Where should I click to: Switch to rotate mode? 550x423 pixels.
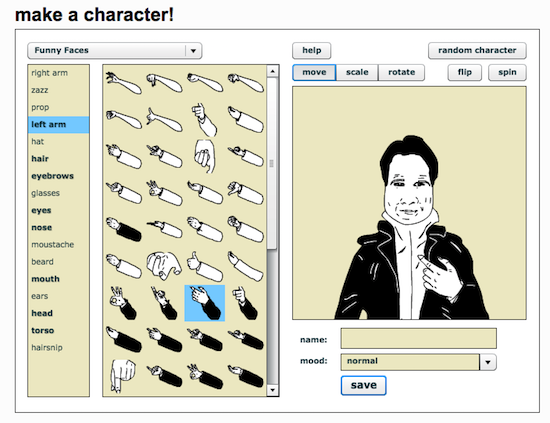(x=402, y=72)
